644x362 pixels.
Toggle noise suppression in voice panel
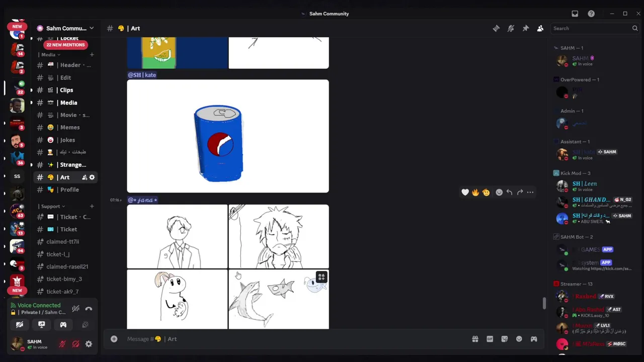75,309
